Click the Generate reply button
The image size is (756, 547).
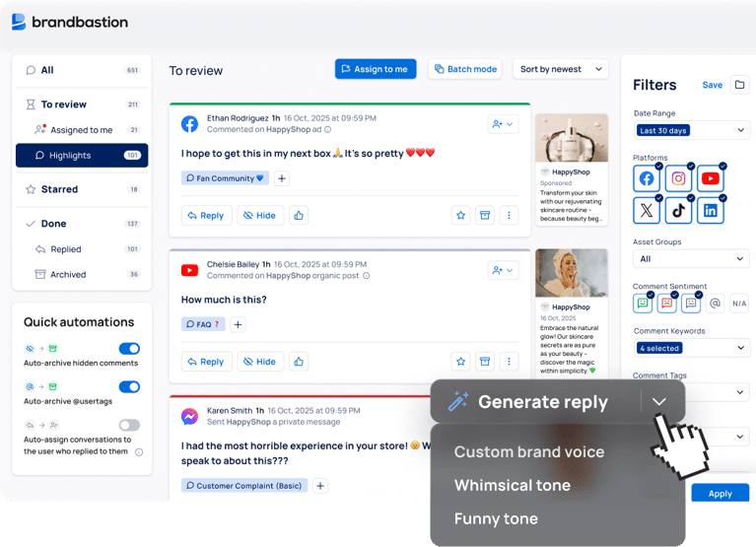point(536,401)
